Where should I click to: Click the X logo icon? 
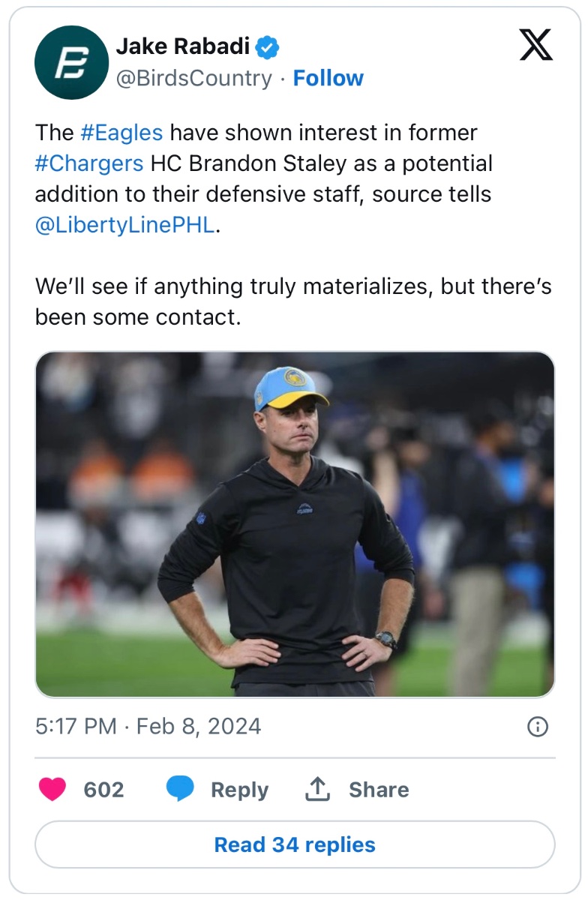tap(536, 45)
